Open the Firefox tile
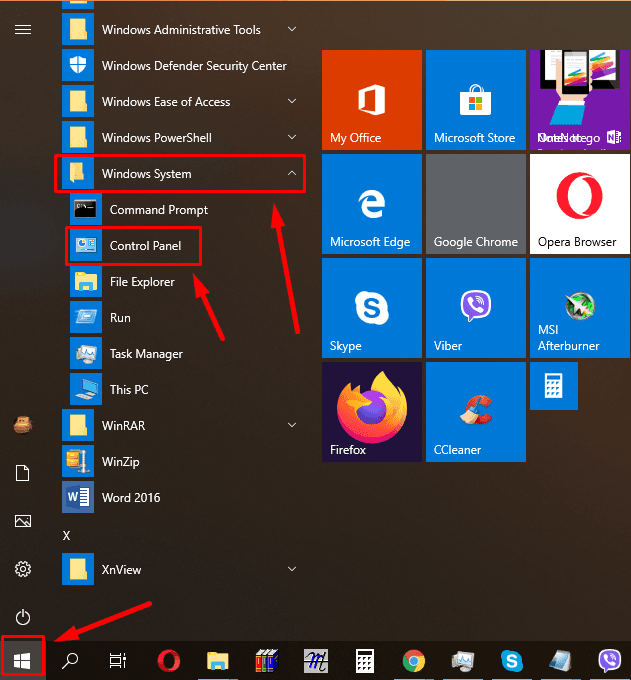The image size is (631, 680). [372, 412]
